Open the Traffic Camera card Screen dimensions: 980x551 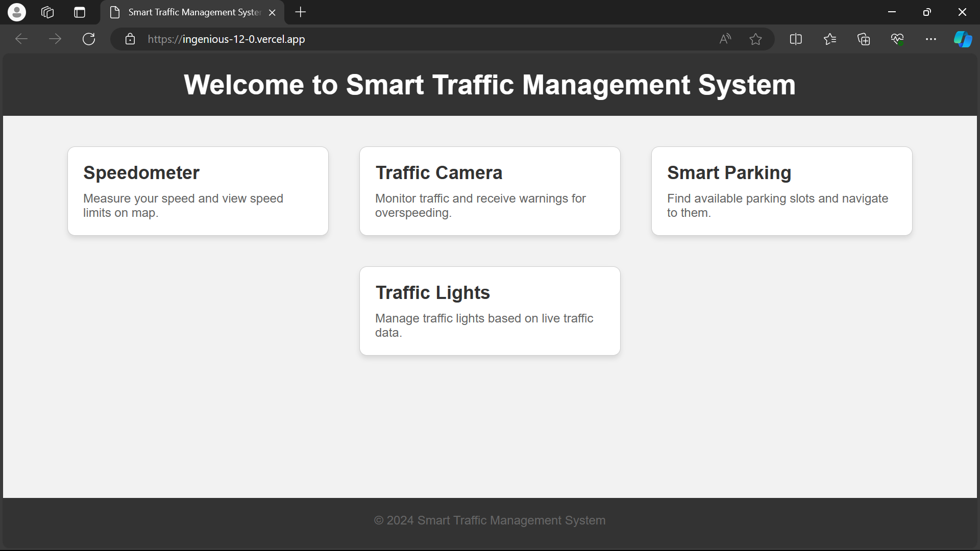(x=490, y=191)
